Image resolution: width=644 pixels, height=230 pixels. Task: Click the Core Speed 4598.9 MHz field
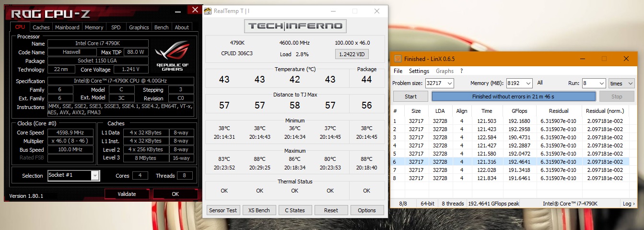coord(70,133)
